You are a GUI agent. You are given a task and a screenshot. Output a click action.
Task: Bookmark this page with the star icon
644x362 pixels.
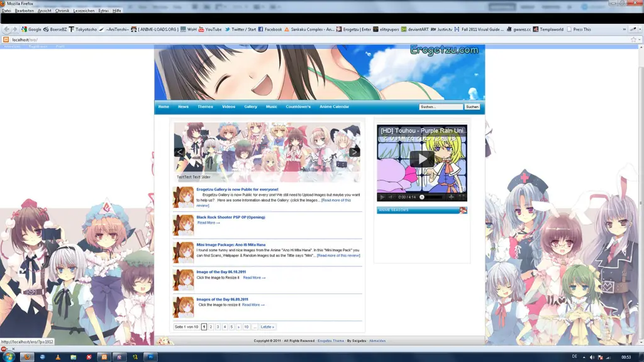[633, 40]
